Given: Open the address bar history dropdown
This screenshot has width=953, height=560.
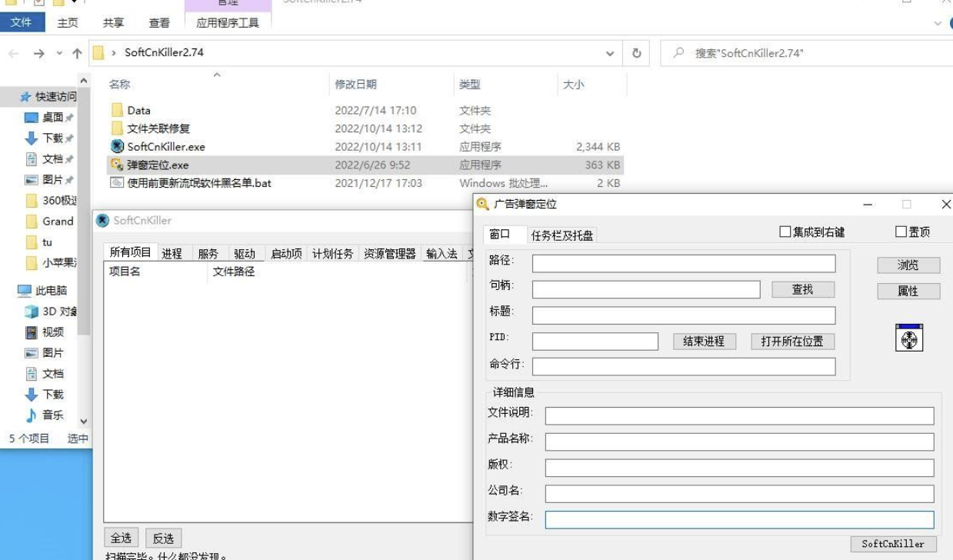Looking at the screenshot, I should tap(610, 54).
